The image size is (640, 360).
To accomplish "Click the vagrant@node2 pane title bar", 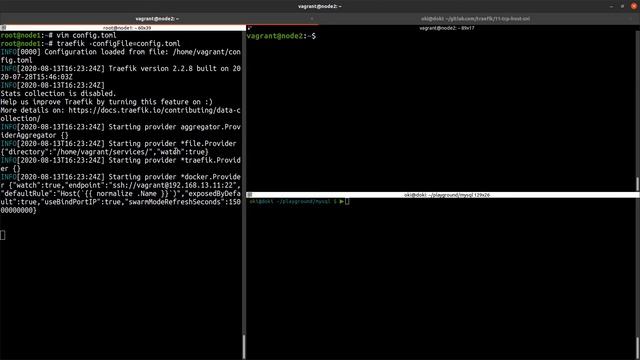I will [x=443, y=28].
